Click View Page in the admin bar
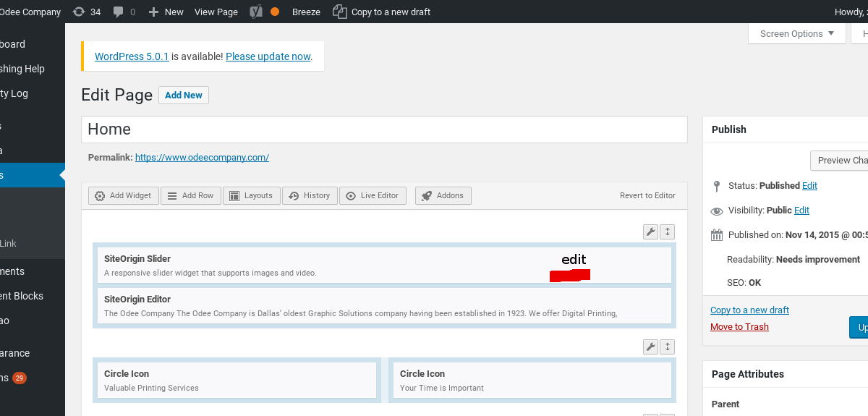 click(x=216, y=12)
